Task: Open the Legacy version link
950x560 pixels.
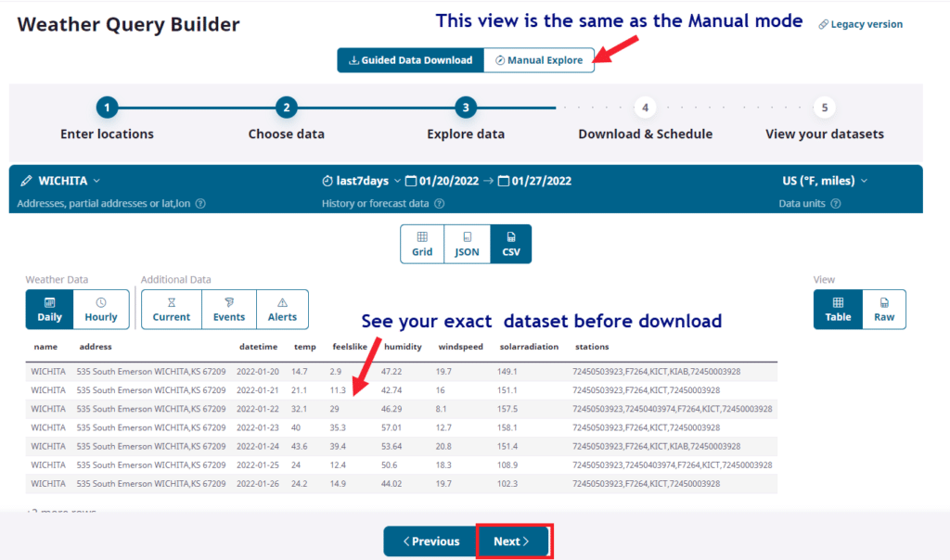Action: pos(860,24)
